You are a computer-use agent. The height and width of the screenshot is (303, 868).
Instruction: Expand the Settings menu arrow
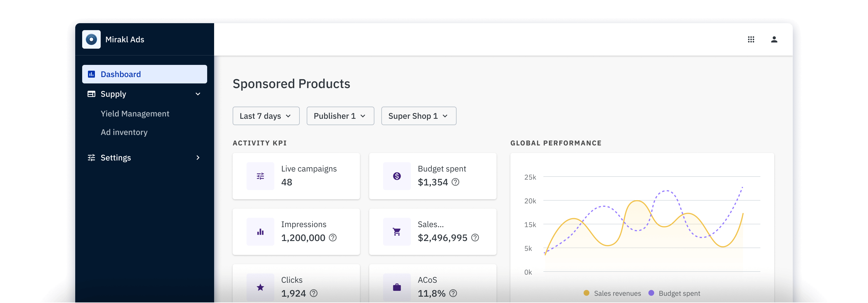point(198,158)
